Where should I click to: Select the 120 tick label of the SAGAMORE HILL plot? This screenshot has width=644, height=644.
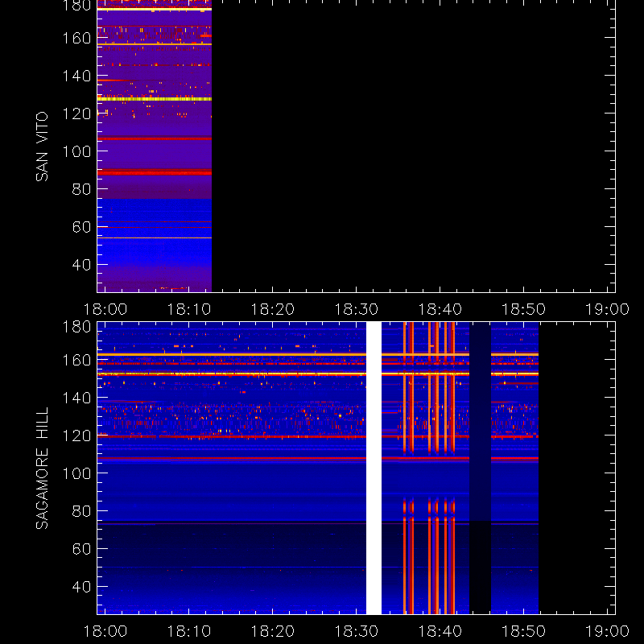(x=76, y=436)
